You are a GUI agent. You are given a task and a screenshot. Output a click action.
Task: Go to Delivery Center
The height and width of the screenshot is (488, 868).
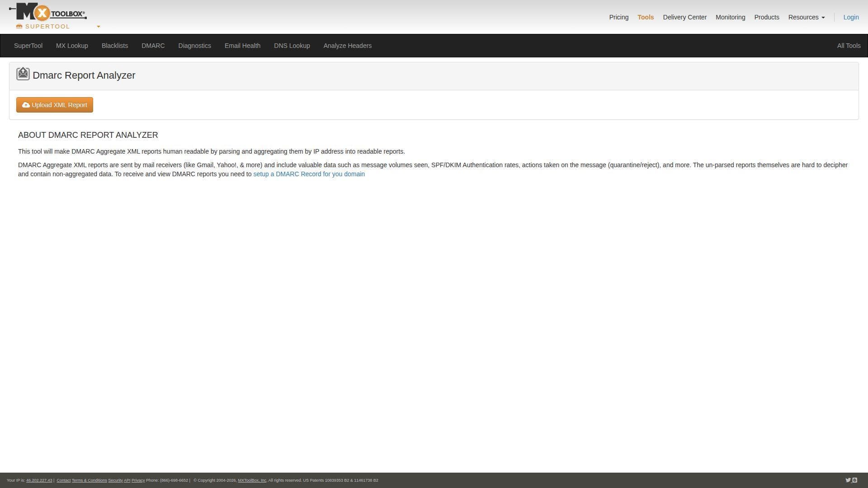point(684,17)
